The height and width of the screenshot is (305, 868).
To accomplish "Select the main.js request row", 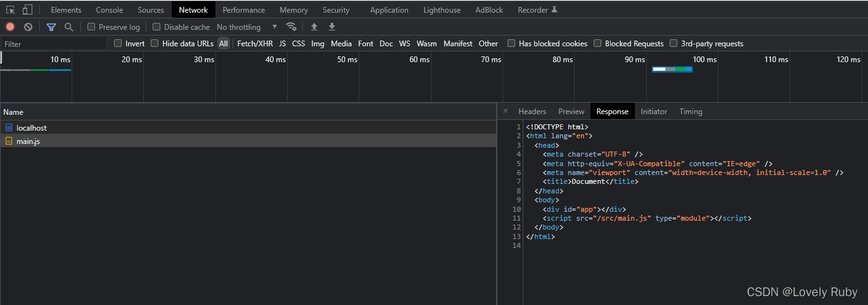I will 248,141.
